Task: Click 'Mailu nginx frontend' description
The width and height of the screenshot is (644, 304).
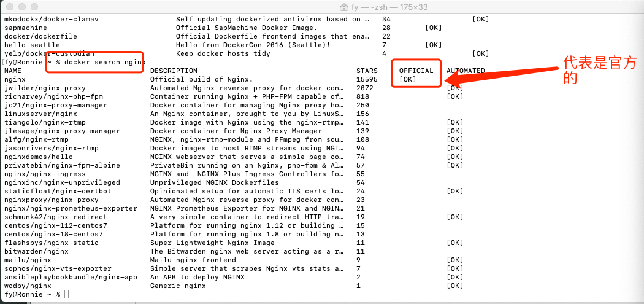Action: point(193,260)
